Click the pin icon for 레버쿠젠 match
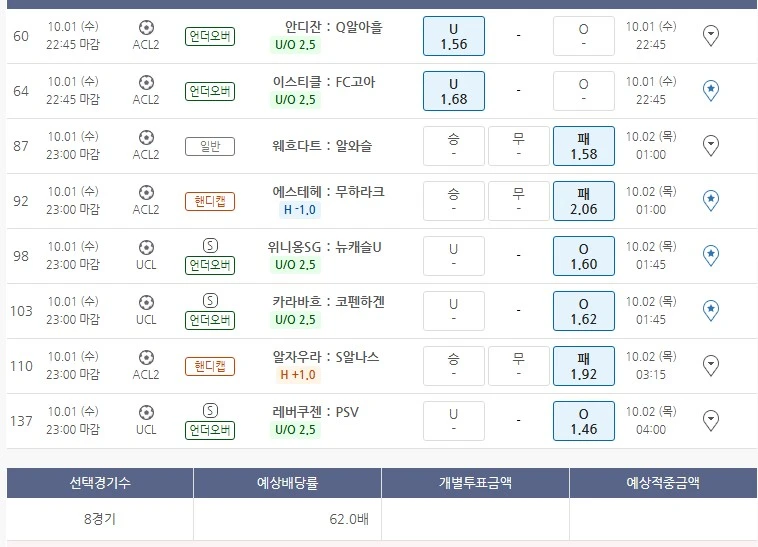The image size is (758, 547). tap(711, 421)
